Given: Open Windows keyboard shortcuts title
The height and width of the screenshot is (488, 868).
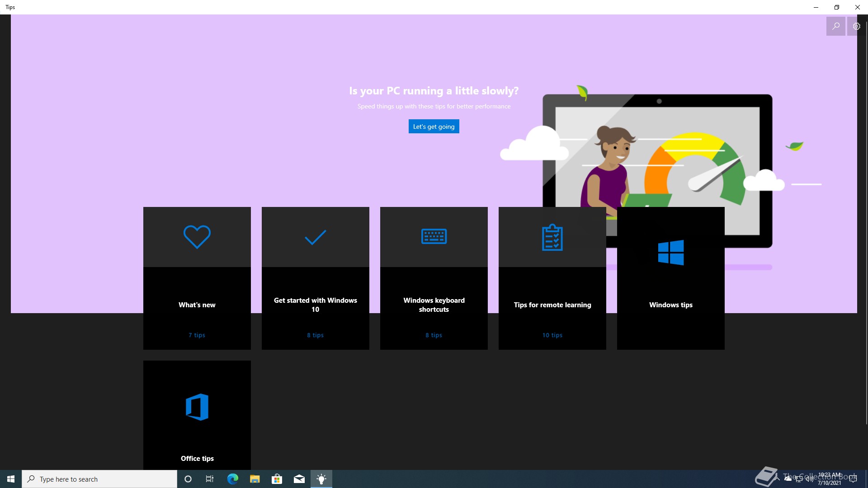Looking at the screenshot, I should [434, 305].
